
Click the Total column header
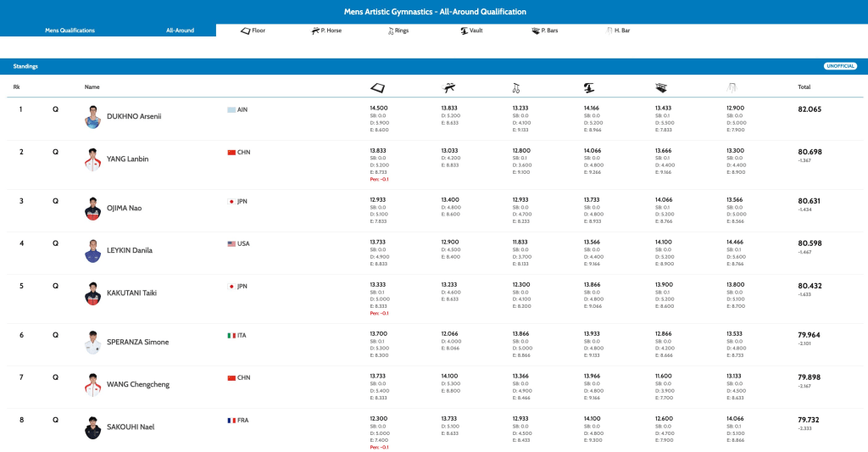point(804,86)
